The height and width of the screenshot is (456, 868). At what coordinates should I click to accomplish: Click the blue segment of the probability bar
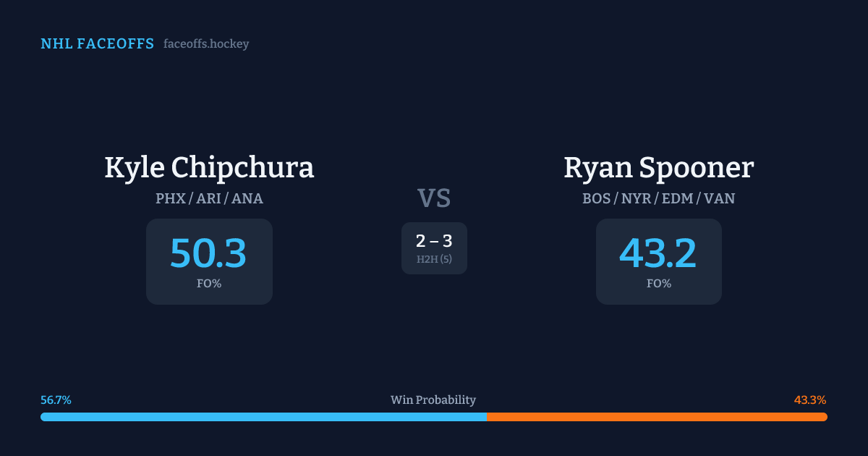pos(263,417)
